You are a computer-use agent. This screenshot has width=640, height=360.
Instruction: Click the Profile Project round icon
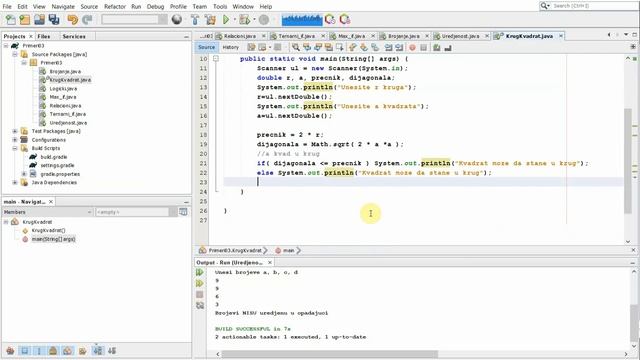click(x=264, y=19)
